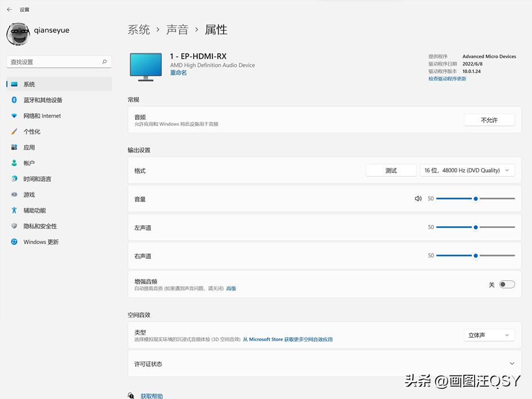The image size is (532, 399).
Task: Click the 网络和 Internet Wi-Fi icon
Action: pos(14,116)
